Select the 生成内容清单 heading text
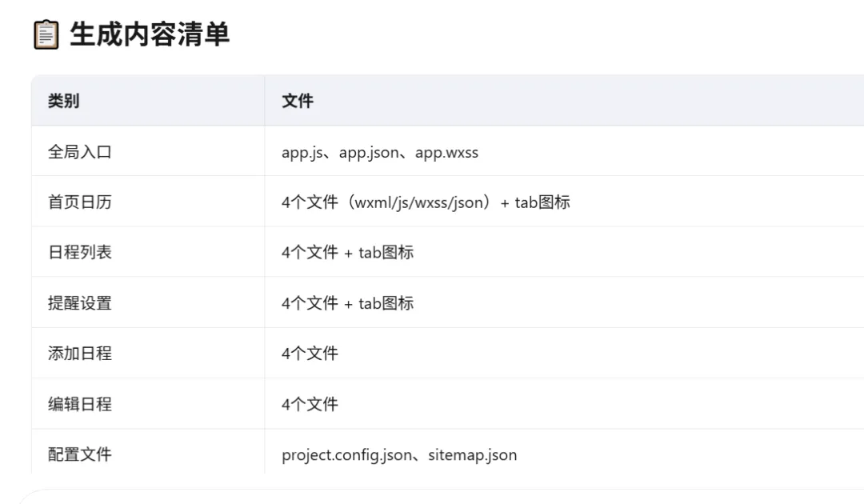Screen dimensions: 864x504 tap(150, 34)
